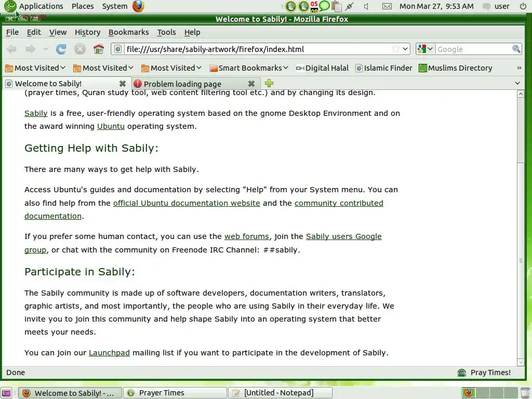Open the search engine selector dropdown
The height and width of the screenshot is (399, 532).
pos(425,49)
